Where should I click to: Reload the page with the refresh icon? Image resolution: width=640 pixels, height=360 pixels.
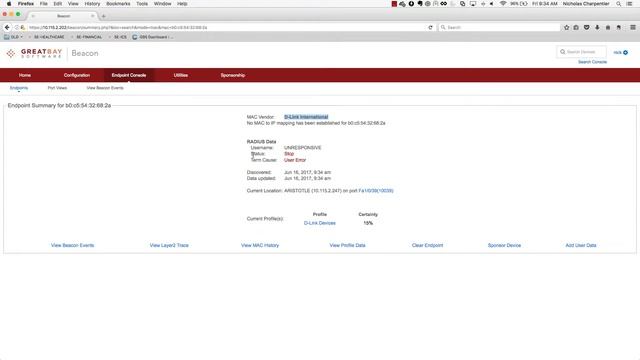coord(430,27)
